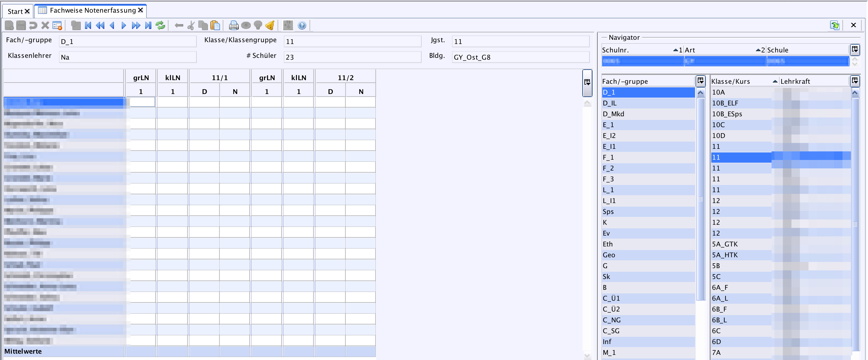Click the # Schüler field showing 23
This screenshot has width=868, height=360.
tap(352, 57)
